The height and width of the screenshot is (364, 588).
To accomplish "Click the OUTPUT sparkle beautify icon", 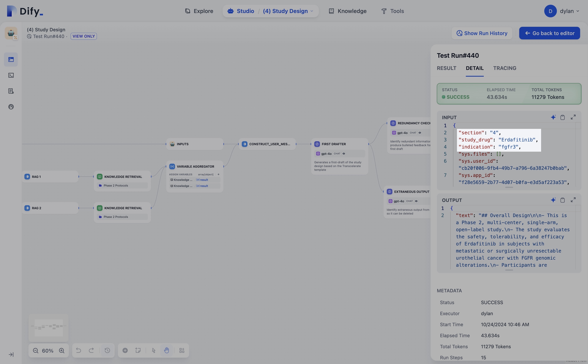I will point(553,200).
